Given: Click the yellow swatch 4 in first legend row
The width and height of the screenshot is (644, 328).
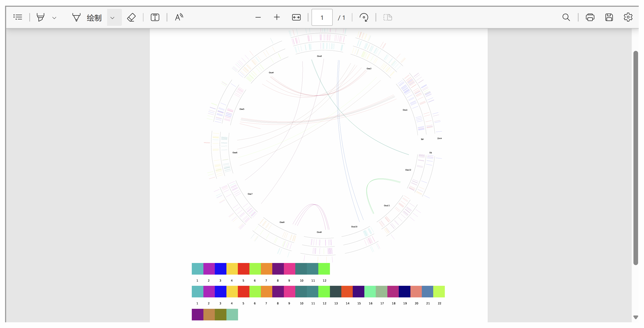Looking at the screenshot, I should [232, 269].
